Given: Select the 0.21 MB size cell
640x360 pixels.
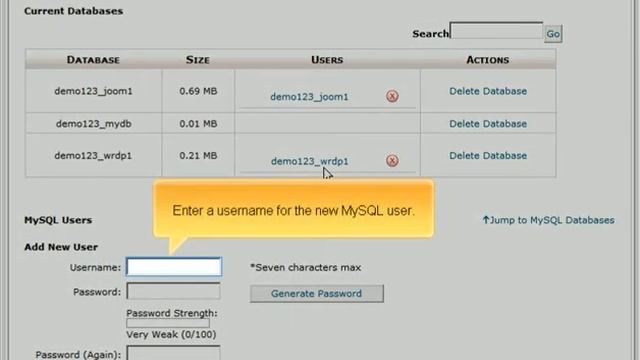Looking at the screenshot, I should tap(198, 156).
